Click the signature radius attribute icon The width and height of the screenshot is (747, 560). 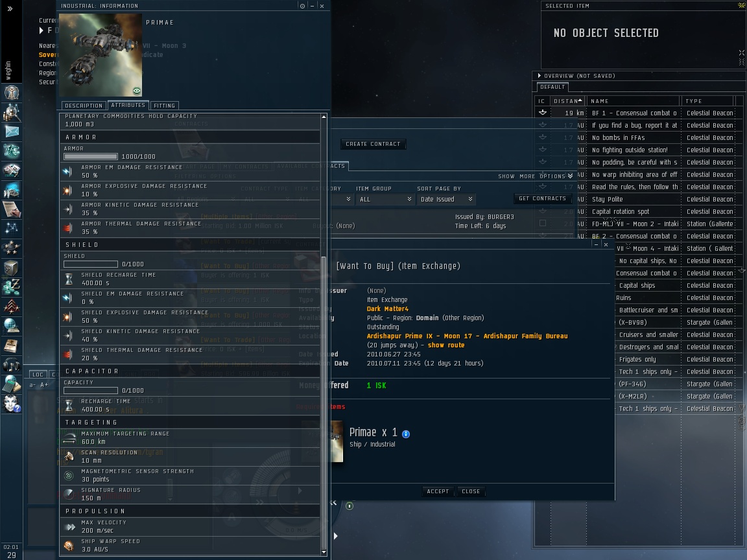tap(69, 495)
